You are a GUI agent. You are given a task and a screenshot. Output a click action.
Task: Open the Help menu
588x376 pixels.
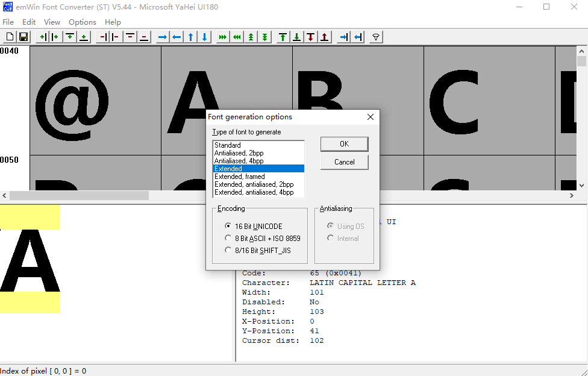point(113,22)
